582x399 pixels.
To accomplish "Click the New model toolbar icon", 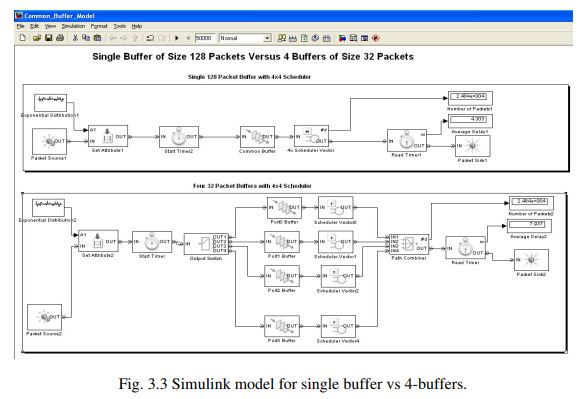I will click(x=23, y=38).
